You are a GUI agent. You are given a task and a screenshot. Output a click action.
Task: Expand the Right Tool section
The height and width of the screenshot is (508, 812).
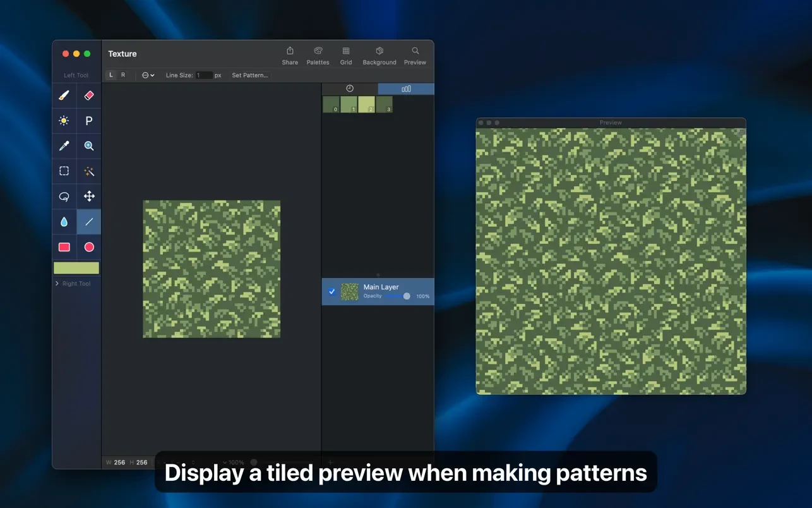click(58, 284)
